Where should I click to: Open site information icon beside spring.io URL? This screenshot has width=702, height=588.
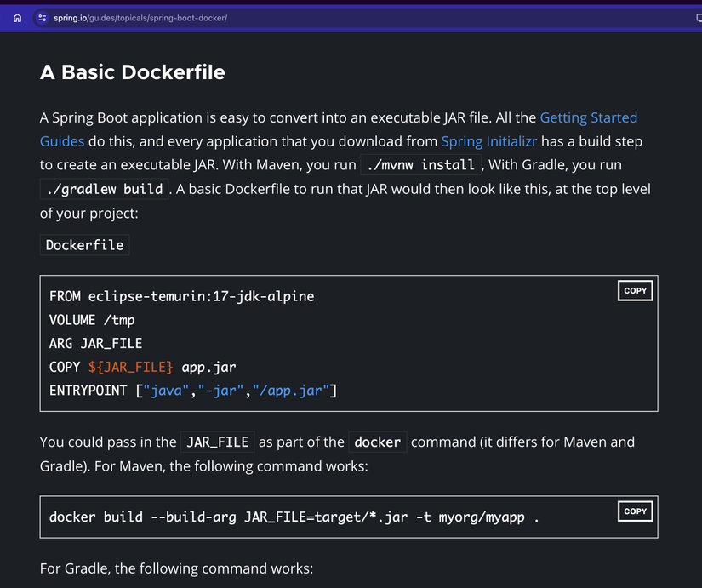(x=42, y=18)
